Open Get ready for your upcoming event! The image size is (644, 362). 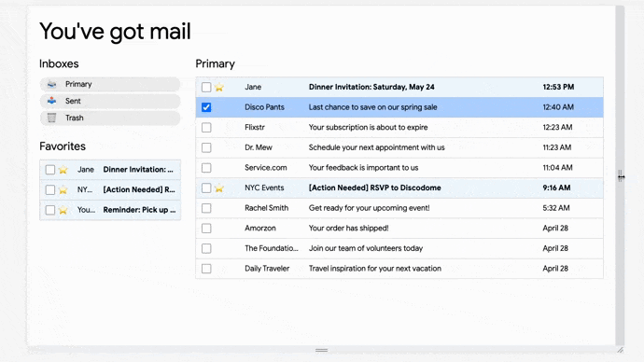[x=369, y=208]
